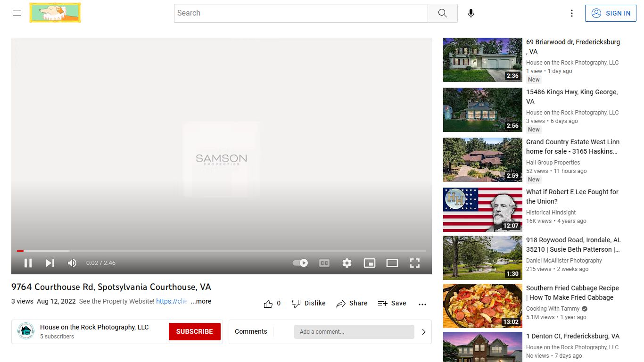Enable miniplayer mode

(370, 263)
